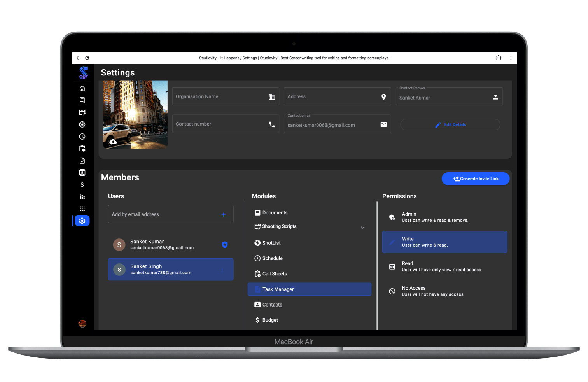The height and width of the screenshot is (382, 588).
Task: Click the organisation city street image
Action: point(135,115)
